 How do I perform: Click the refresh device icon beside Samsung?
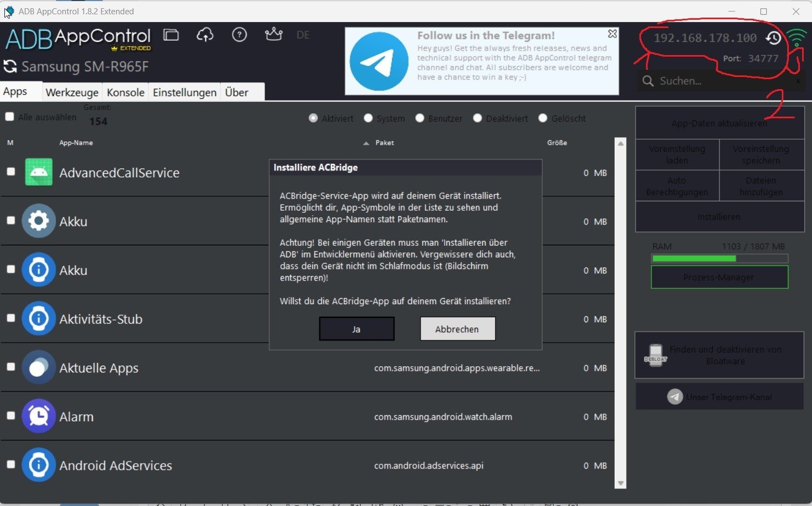point(10,67)
